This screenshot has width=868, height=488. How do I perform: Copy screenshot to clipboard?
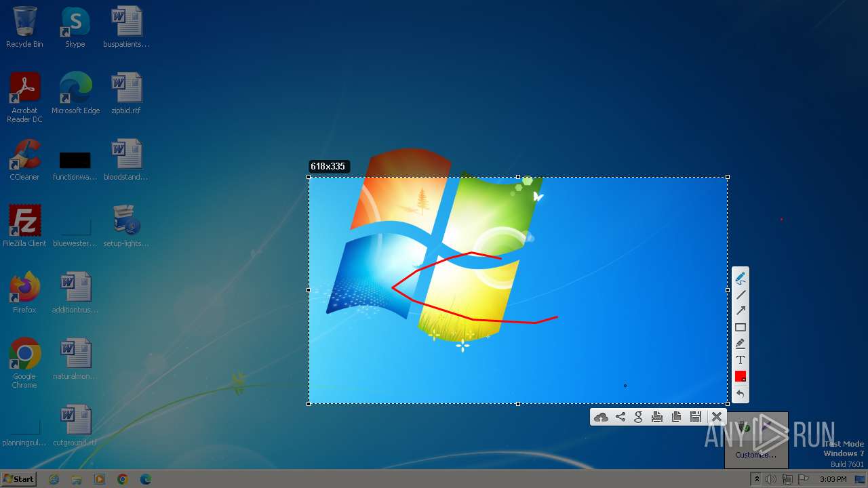(x=676, y=417)
